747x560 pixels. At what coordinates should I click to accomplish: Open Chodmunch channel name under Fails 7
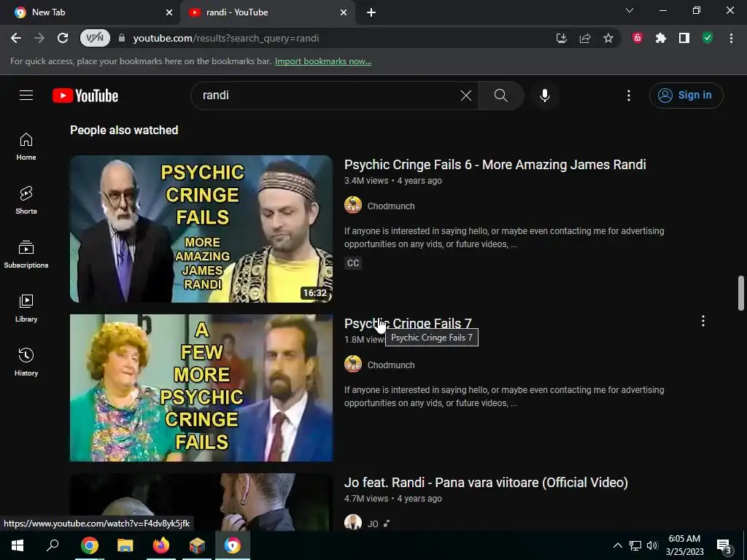pos(391,365)
